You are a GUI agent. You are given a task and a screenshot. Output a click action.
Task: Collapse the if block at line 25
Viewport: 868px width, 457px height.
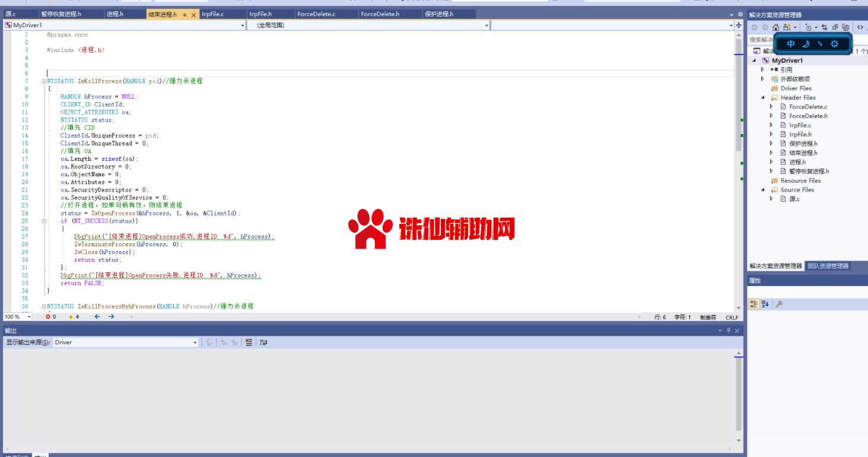coord(43,221)
